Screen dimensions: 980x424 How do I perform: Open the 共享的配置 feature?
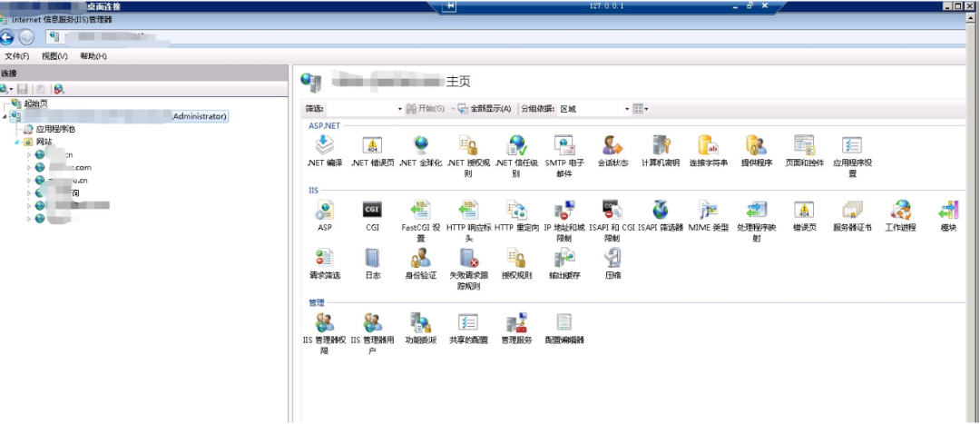click(x=468, y=329)
